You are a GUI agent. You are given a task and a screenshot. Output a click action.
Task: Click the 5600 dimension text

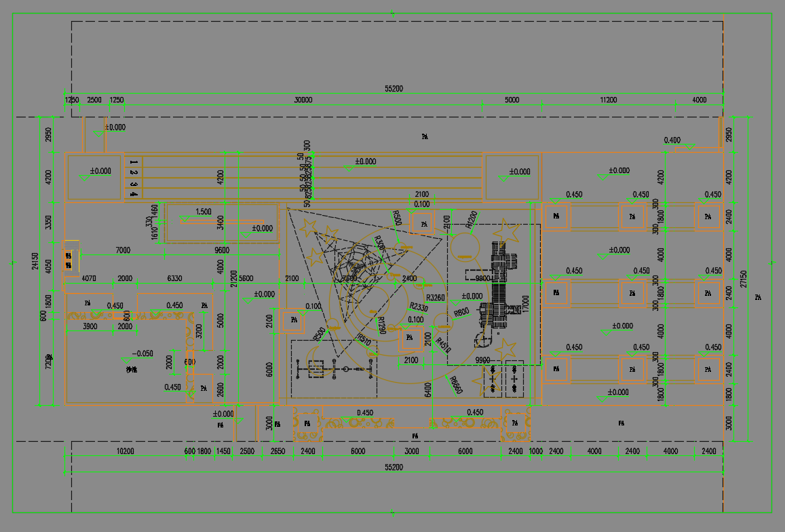point(246,278)
